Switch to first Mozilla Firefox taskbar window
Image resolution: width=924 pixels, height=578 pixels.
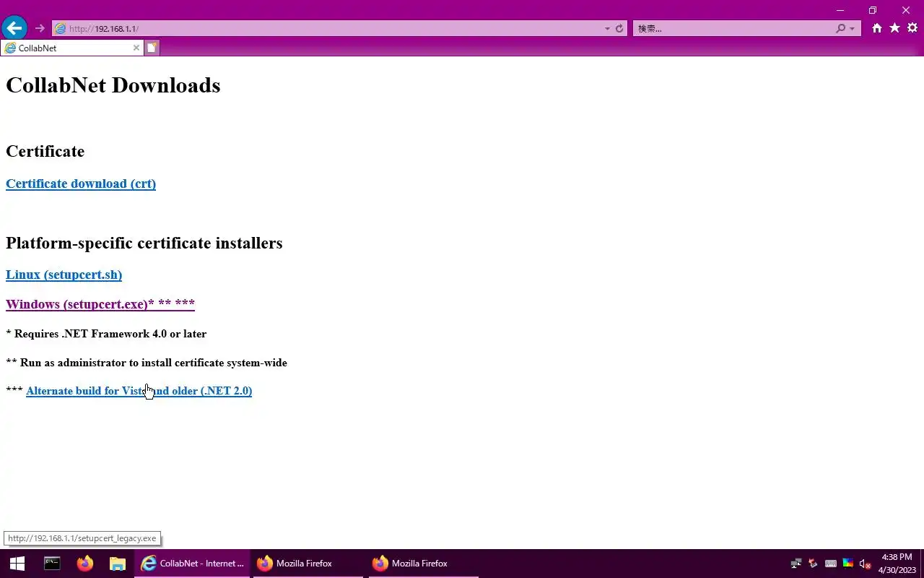tap(309, 564)
